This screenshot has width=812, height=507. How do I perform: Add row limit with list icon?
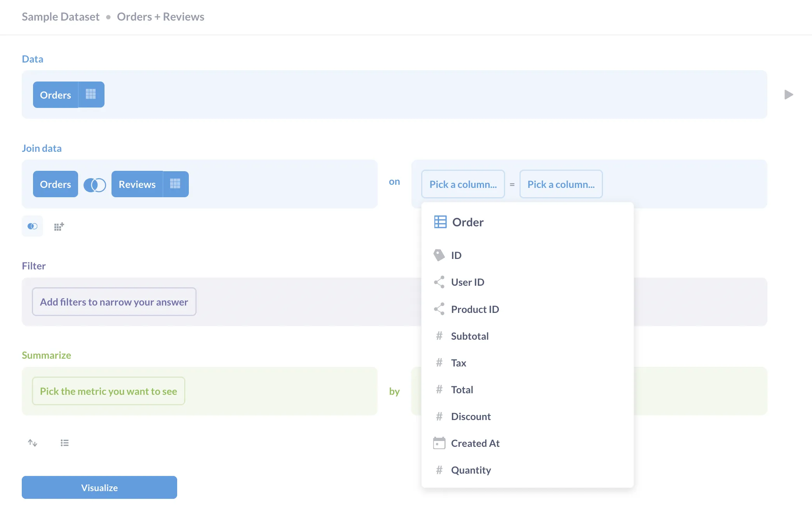[x=64, y=443]
